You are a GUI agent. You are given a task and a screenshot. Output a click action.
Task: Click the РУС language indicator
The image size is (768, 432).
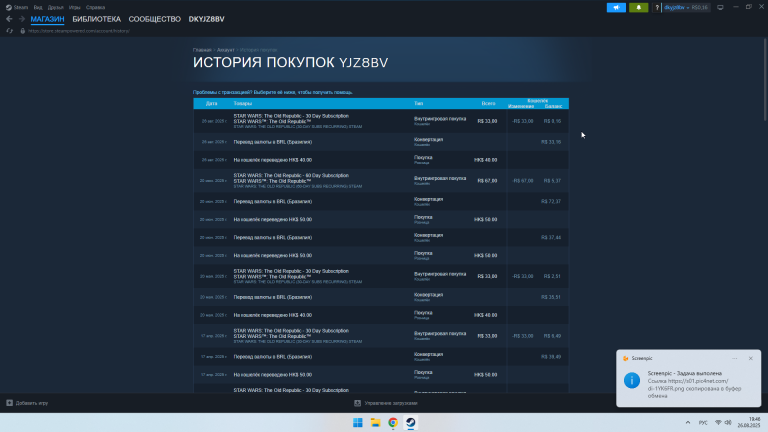(x=703, y=423)
